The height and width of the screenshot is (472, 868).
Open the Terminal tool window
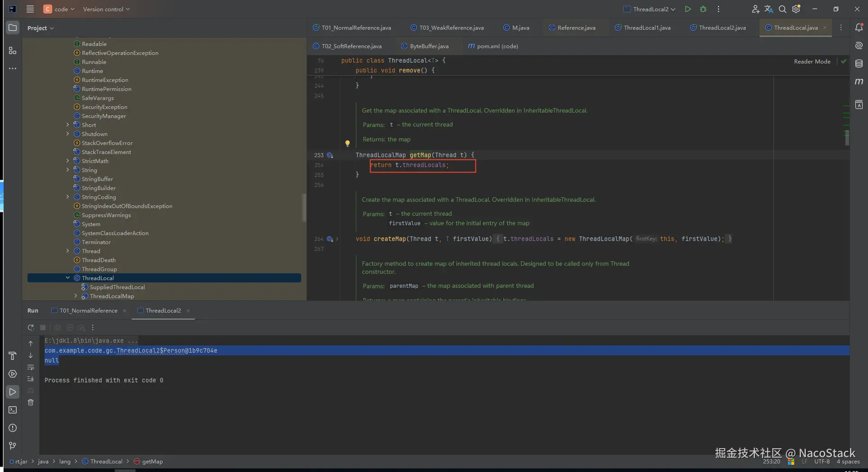pyautogui.click(x=13, y=410)
